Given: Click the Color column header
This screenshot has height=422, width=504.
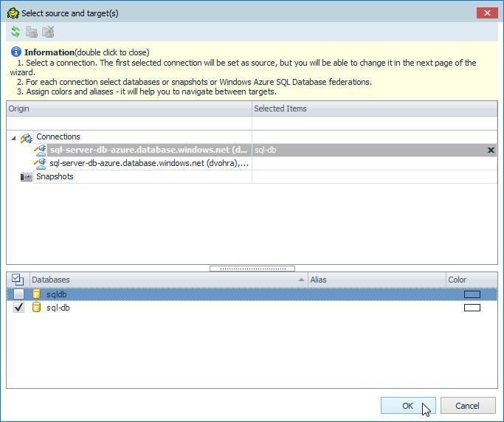Looking at the screenshot, I should pyautogui.click(x=472, y=280).
